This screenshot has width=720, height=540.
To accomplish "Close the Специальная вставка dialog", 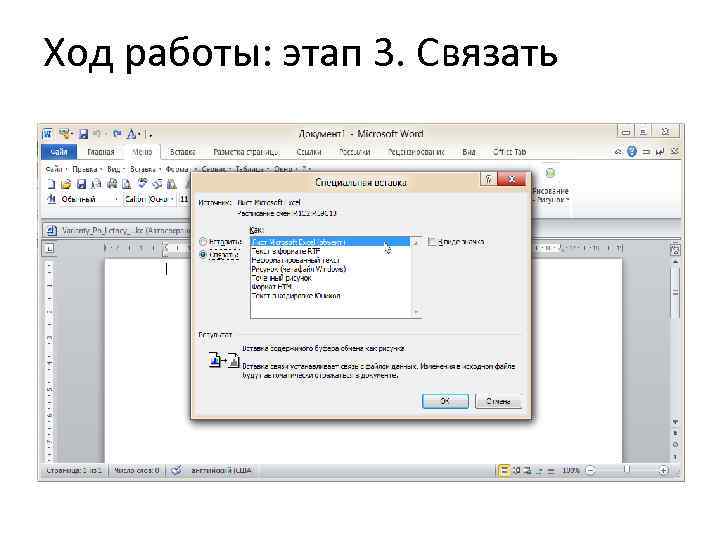I will (x=512, y=179).
